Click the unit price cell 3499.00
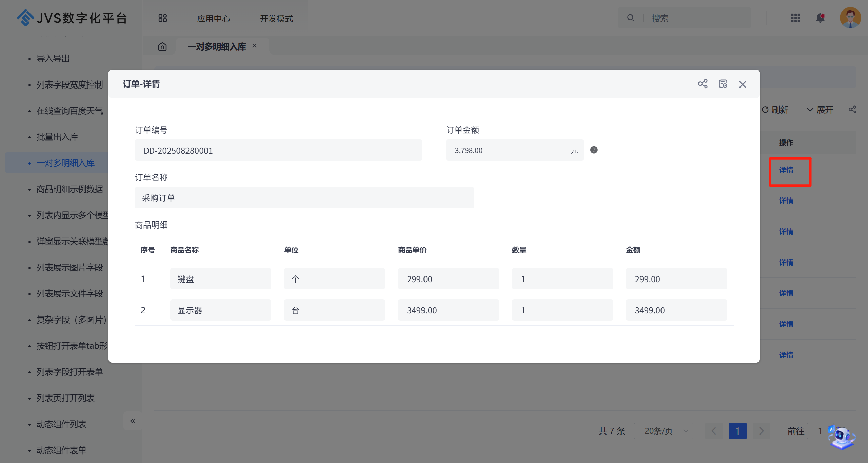 pyautogui.click(x=448, y=310)
